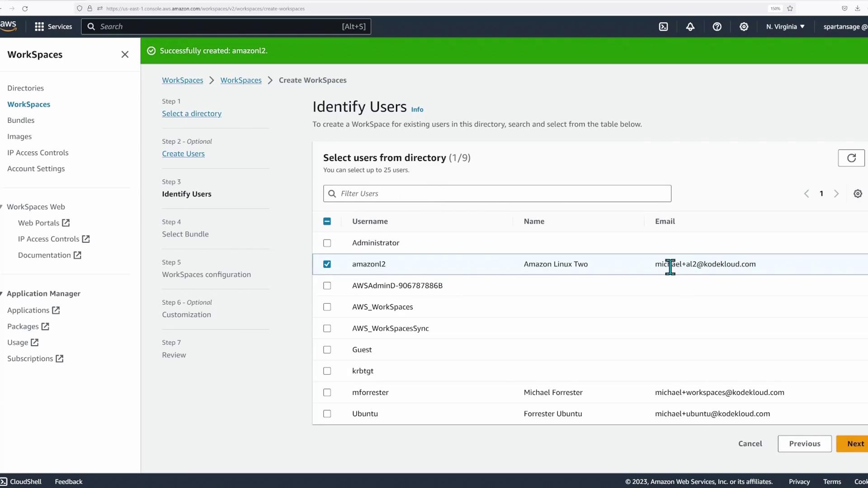Check the Administrator user checkbox
Viewport: 868px width, 488px height.
(327, 243)
